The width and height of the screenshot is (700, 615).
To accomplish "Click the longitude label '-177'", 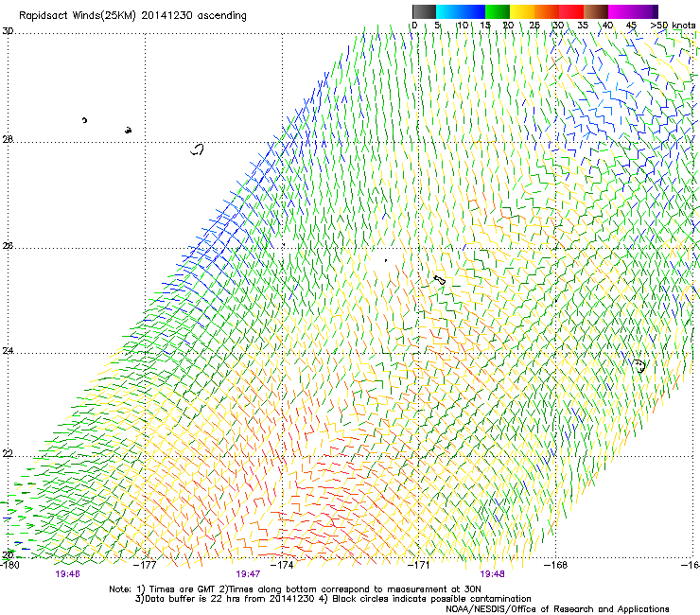I will 146,565.
